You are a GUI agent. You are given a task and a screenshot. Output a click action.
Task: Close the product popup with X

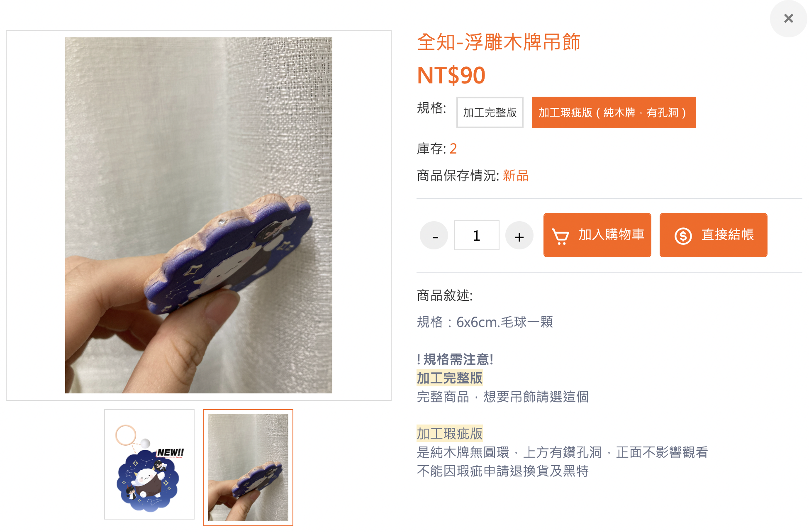point(788,18)
